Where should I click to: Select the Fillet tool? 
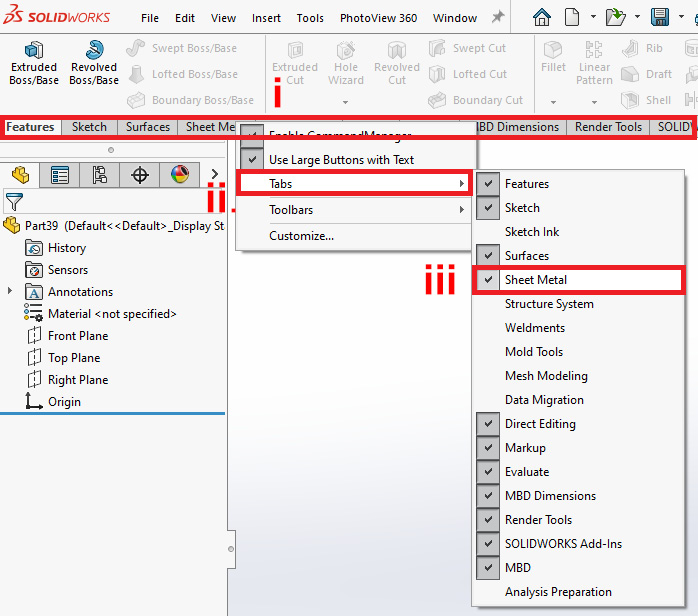[x=553, y=57]
